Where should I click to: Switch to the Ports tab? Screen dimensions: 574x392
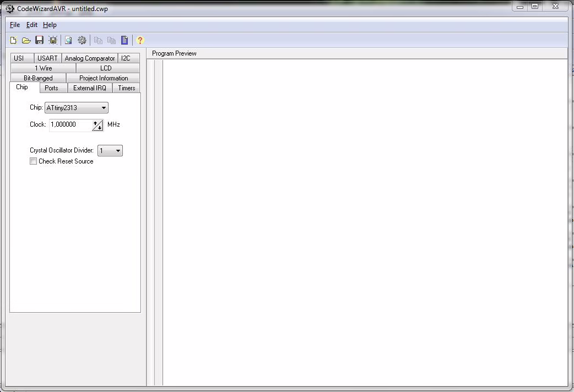pyautogui.click(x=51, y=88)
